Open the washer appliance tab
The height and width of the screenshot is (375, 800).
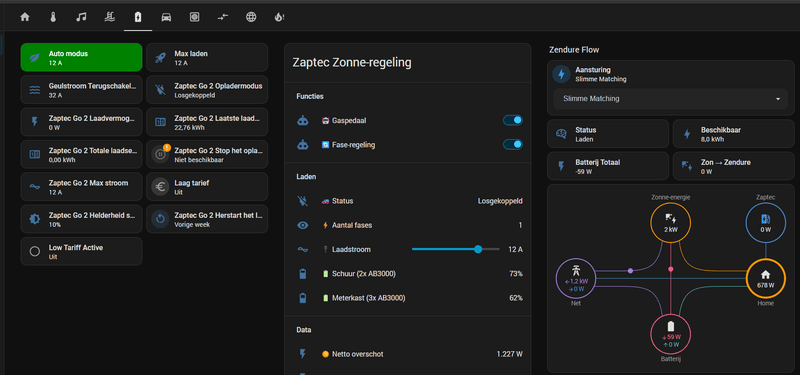pos(194,17)
